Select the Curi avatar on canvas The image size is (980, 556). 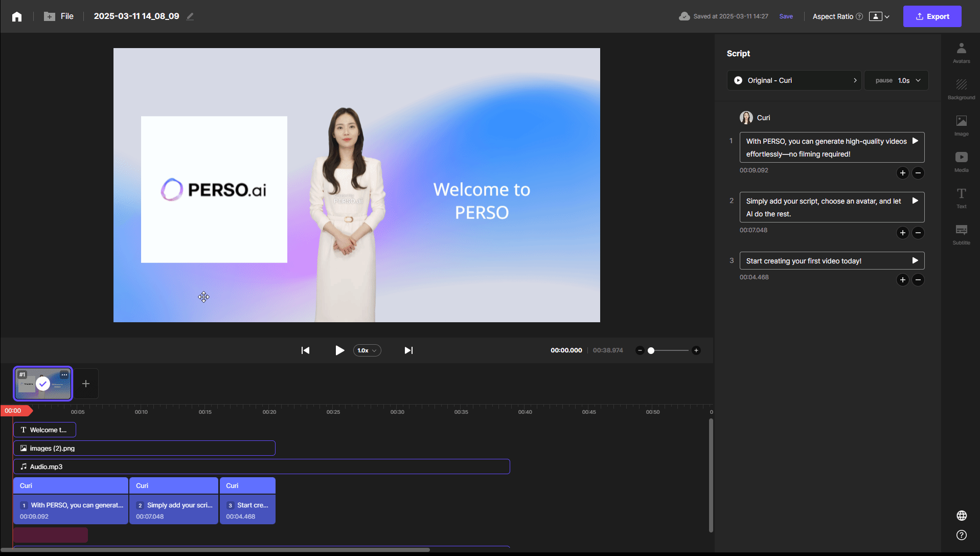click(348, 214)
